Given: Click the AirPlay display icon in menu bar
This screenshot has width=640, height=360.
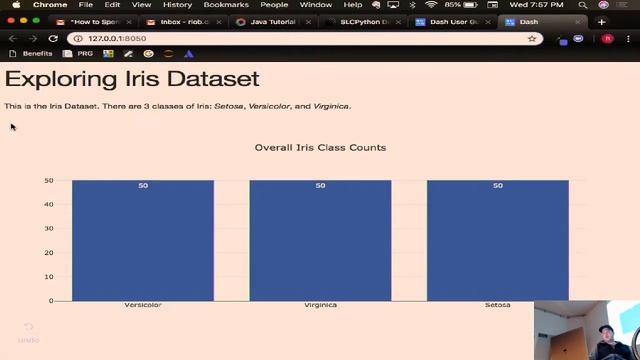Looking at the screenshot, I should (393, 5).
